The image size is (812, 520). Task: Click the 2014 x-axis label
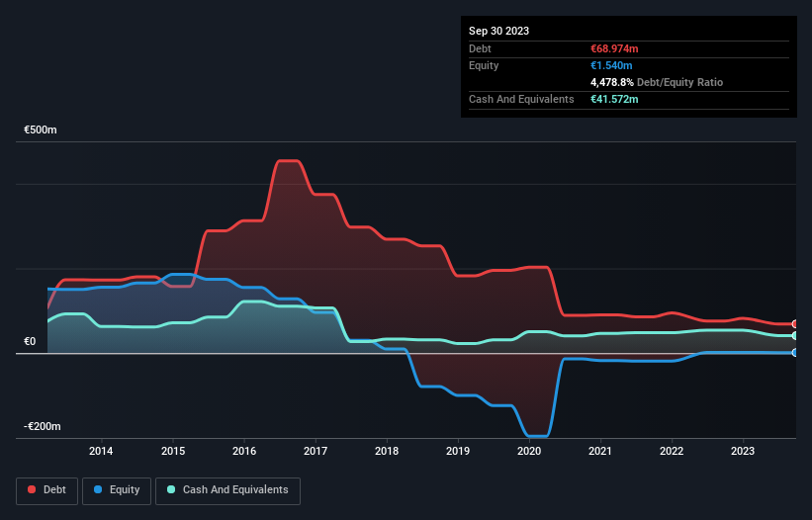(x=101, y=451)
